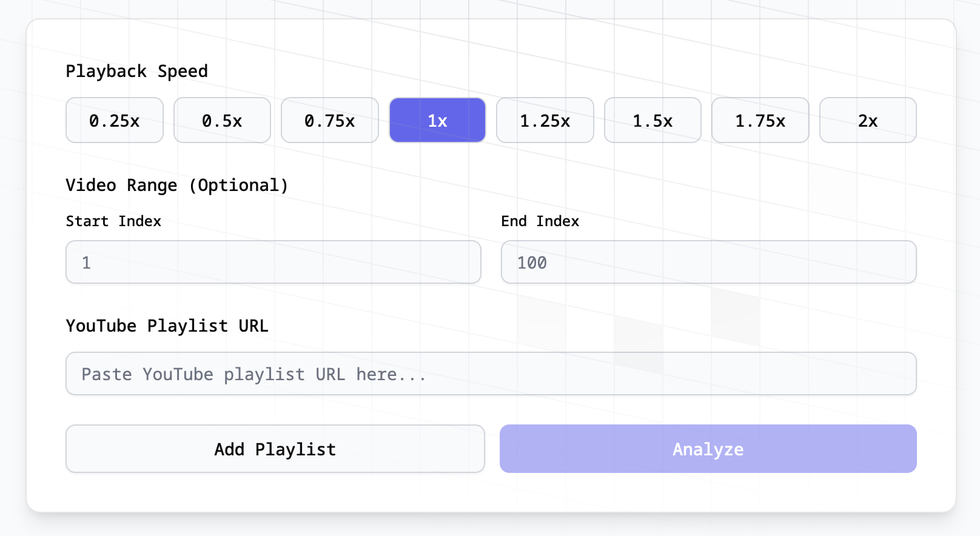Screen dimensions: 980x536
Task: Set playback speed to 1.25x
Action: (545, 120)
